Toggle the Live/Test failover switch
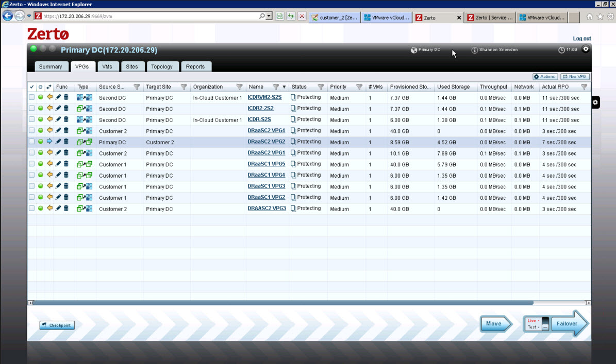Viewport: 616px width, 364px height. click(545, 324)
